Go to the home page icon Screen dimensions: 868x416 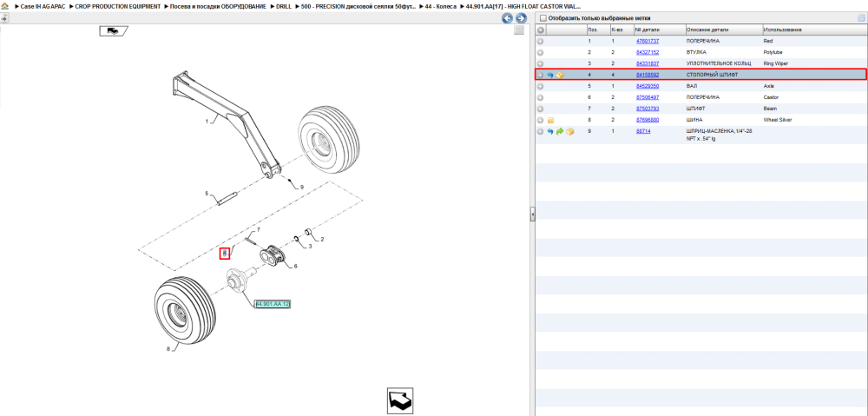[x=4, y=6]
